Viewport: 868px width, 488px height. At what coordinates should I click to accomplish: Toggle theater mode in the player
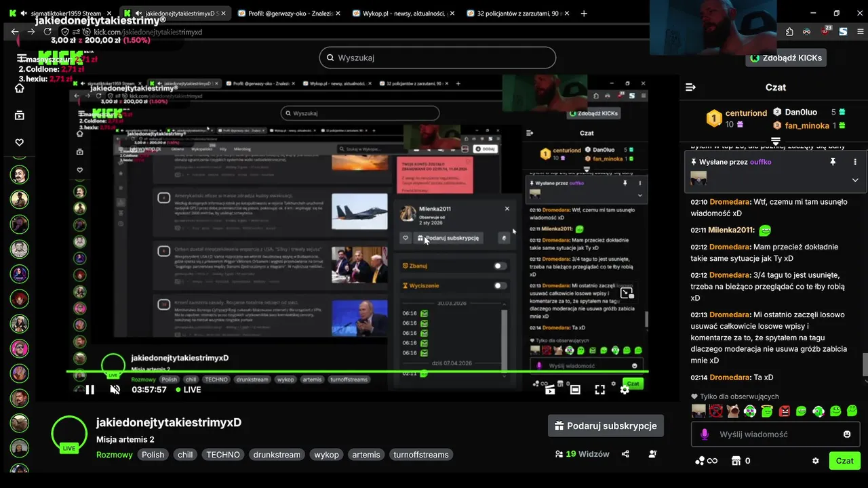[x=575, y=390]
